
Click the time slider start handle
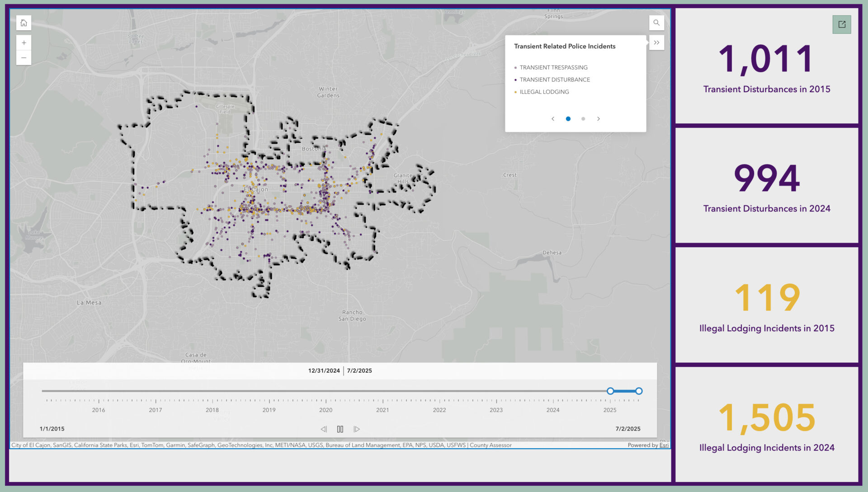pyautogui.click(x=610, y=391)
